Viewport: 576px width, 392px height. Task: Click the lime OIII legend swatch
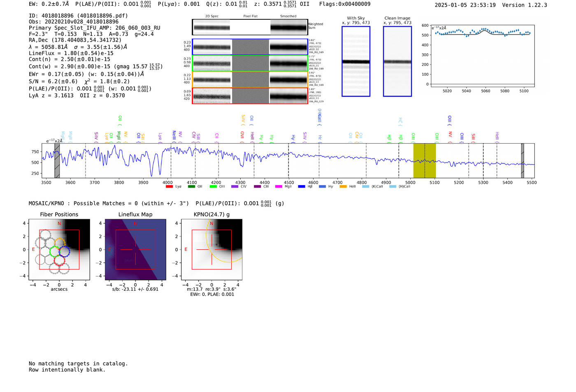213,187
